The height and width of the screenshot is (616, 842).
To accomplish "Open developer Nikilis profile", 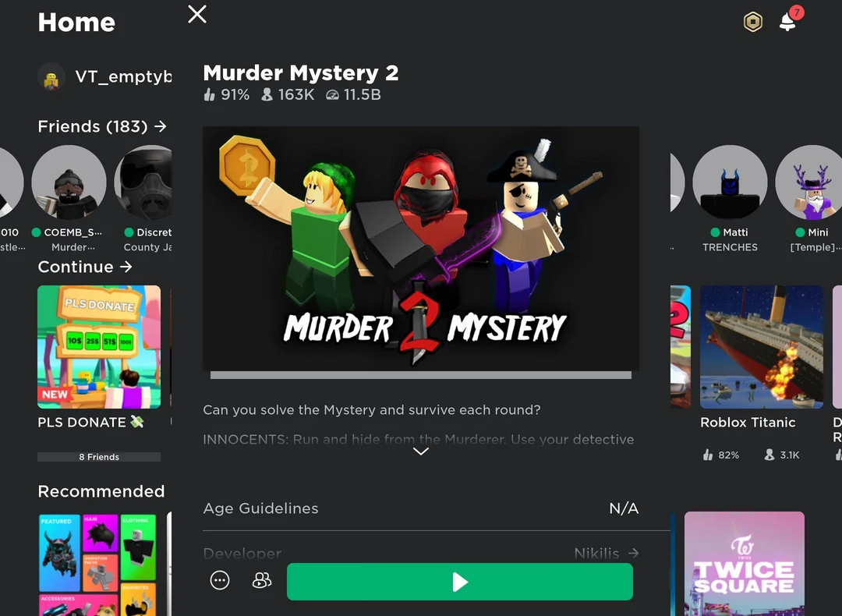I will click(x=606, y=553).
